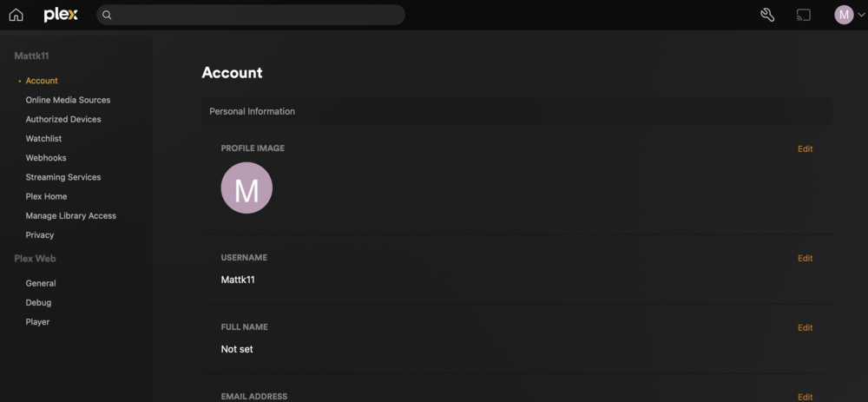Viewport: 868px width, 402px height.
Task: Open the cast to device icon
Action: pos(803,15)
